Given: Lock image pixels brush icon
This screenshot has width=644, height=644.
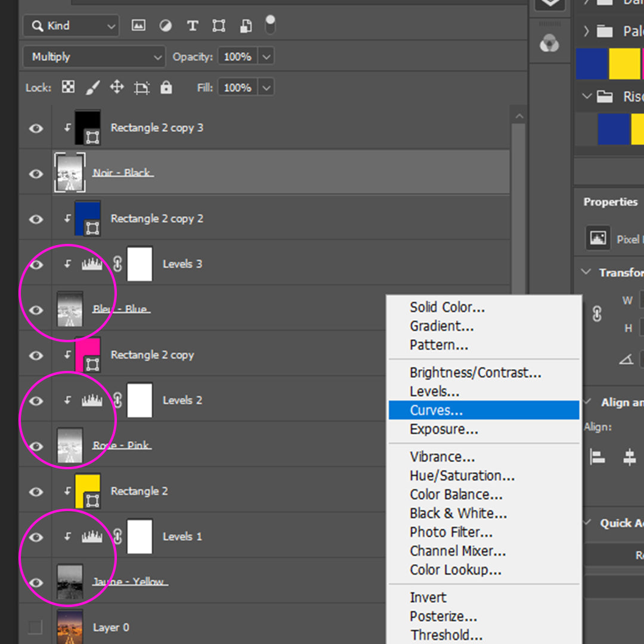Looking at the screenshot, I should tap(92, 88).
